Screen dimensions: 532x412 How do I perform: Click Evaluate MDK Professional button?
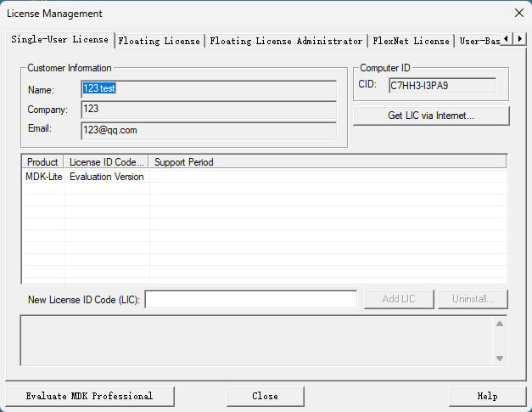point(90,397)
